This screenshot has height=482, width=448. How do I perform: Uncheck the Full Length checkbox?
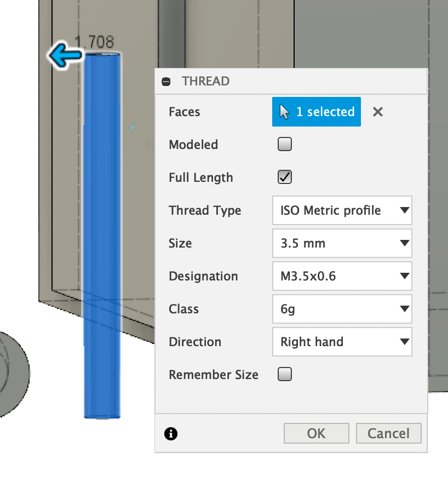(285, 177)
